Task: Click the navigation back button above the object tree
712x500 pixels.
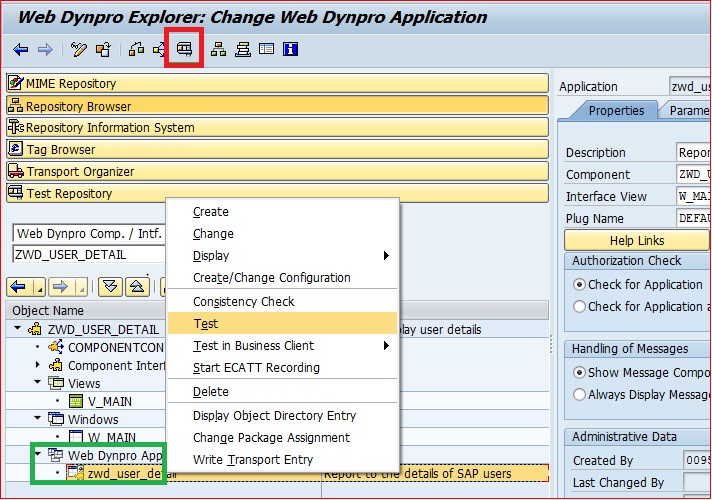Action: pos(21,287)
